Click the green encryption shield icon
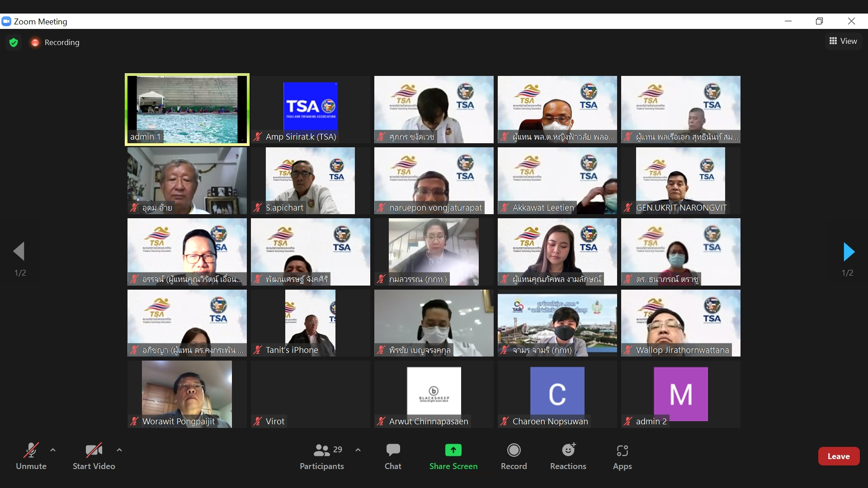The width and height of the screenshot is (868, 488). click(x=14, y=42)
